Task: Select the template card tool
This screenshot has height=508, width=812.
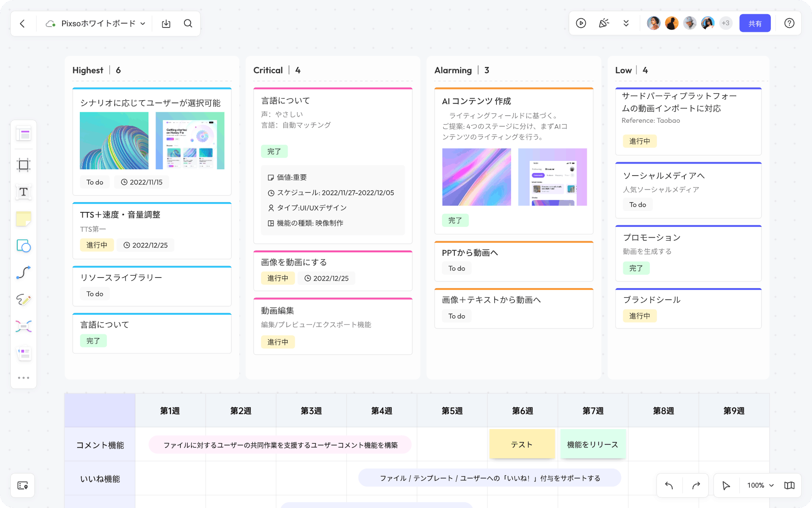Action: 23,134
